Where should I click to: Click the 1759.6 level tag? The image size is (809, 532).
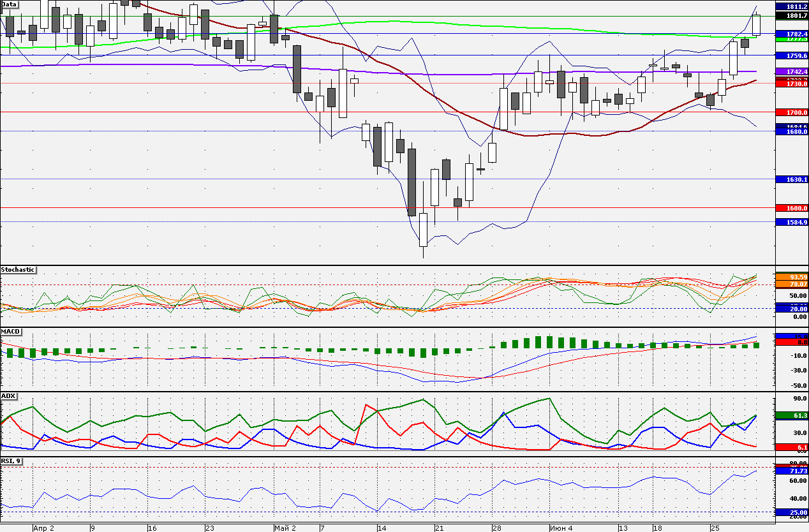tap(792, 55)
